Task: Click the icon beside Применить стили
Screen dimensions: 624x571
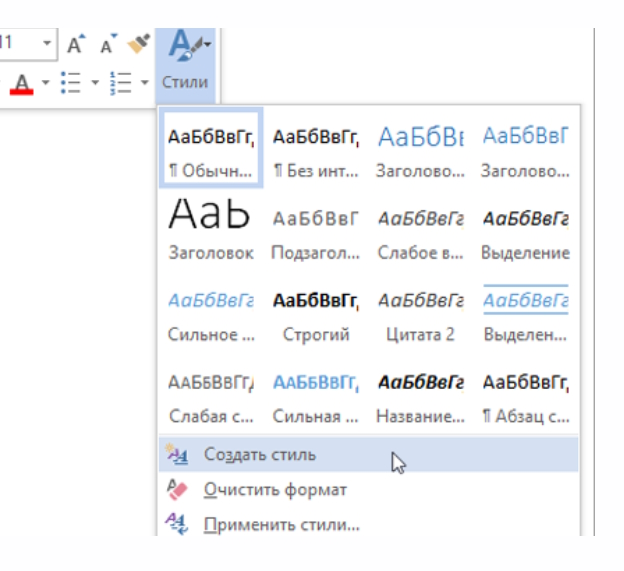Action: tap(177, 522)
